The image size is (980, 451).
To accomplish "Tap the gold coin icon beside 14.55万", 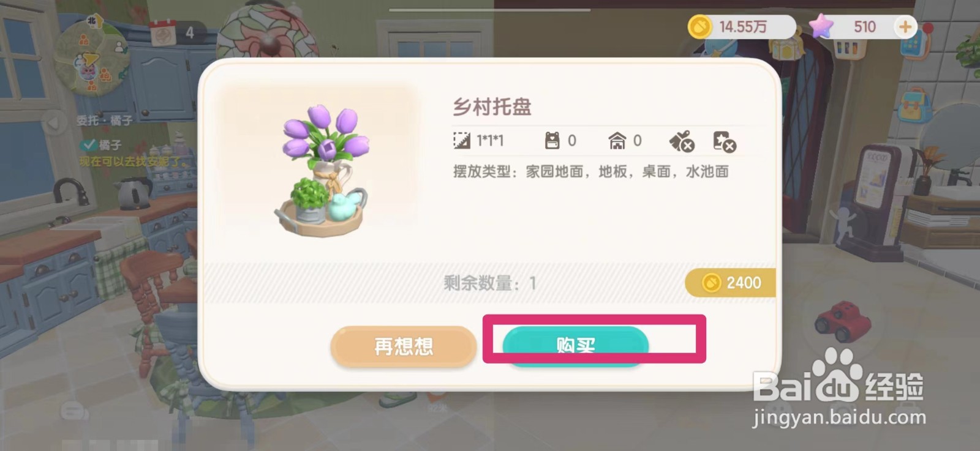I will 700,26.
